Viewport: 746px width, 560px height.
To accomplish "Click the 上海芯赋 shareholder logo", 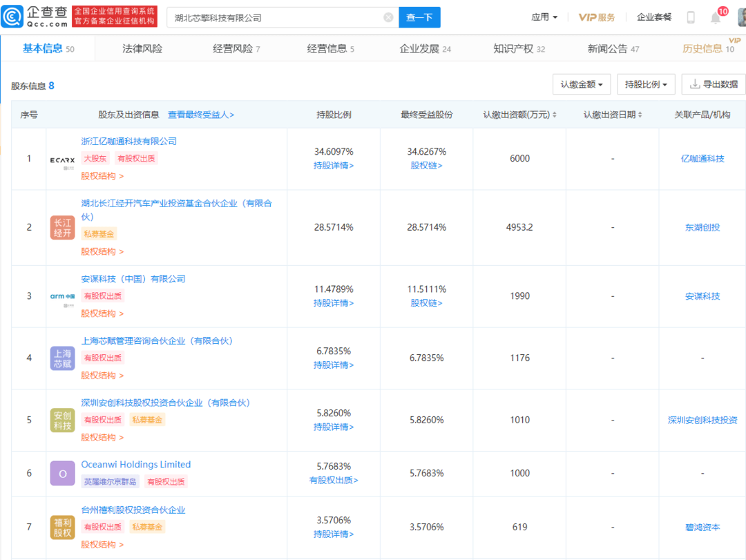I will coord(62,358).
